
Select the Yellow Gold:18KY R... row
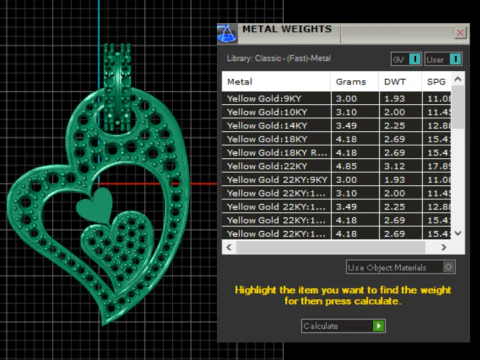[336, 153]
